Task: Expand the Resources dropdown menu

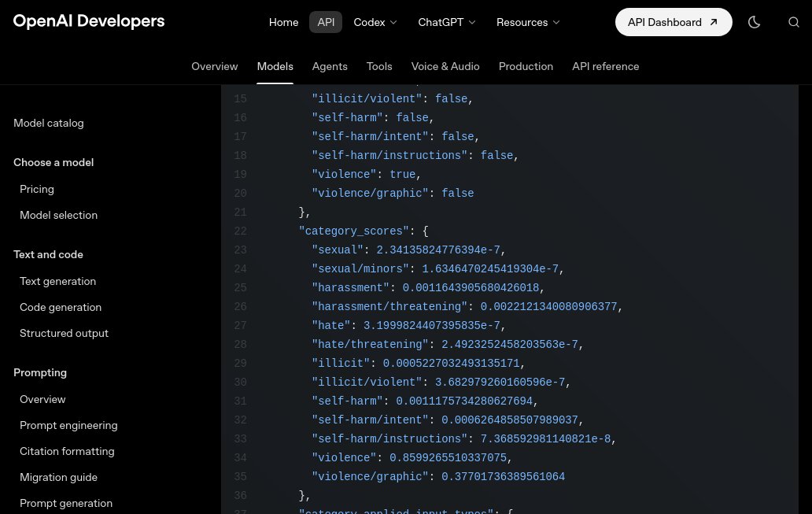Action: pos(528,22)
